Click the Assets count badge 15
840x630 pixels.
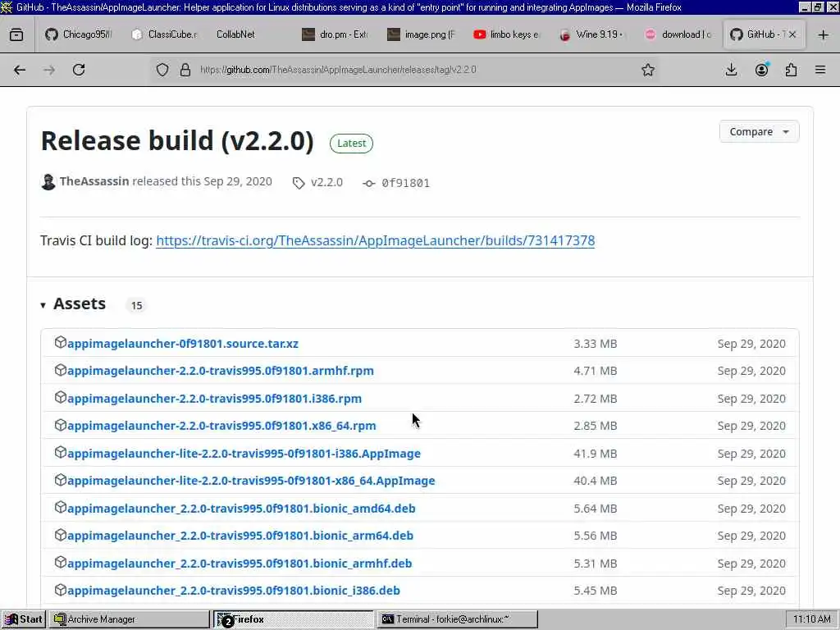pos(137,305)
